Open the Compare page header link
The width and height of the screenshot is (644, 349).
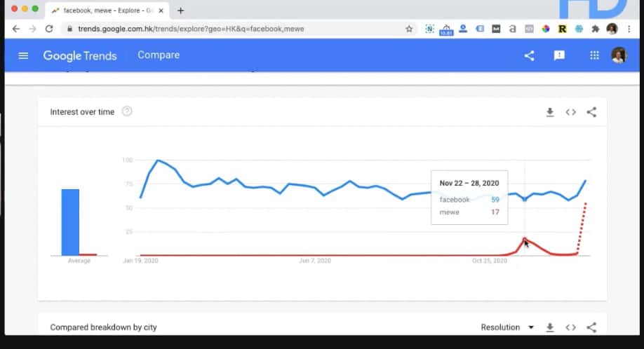click(159, 55)
